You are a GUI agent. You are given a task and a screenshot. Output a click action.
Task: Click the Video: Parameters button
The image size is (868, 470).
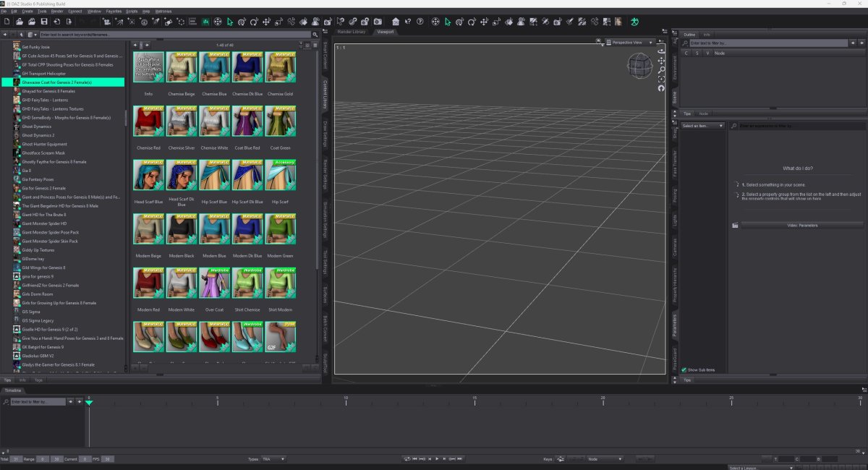click(x=802, y=226)
